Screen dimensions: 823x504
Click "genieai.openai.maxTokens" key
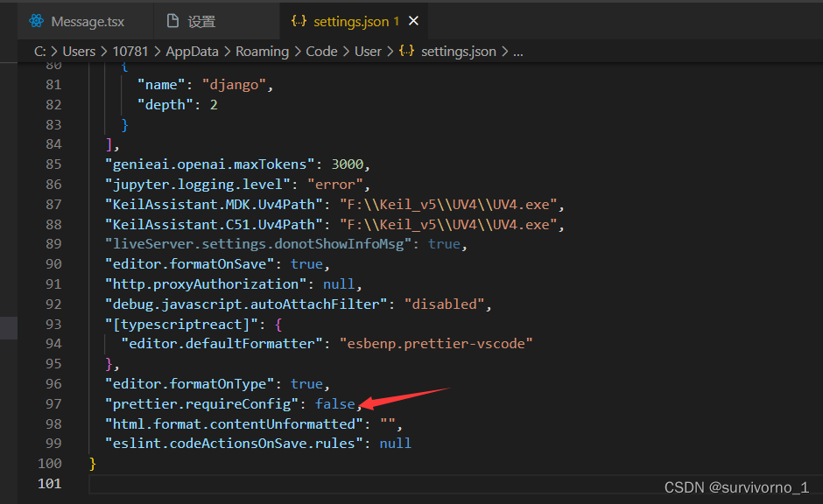pos(209,164)
